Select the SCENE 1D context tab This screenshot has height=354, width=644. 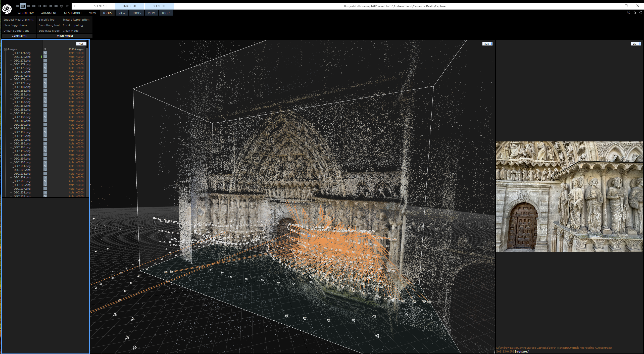coord(100,6)
